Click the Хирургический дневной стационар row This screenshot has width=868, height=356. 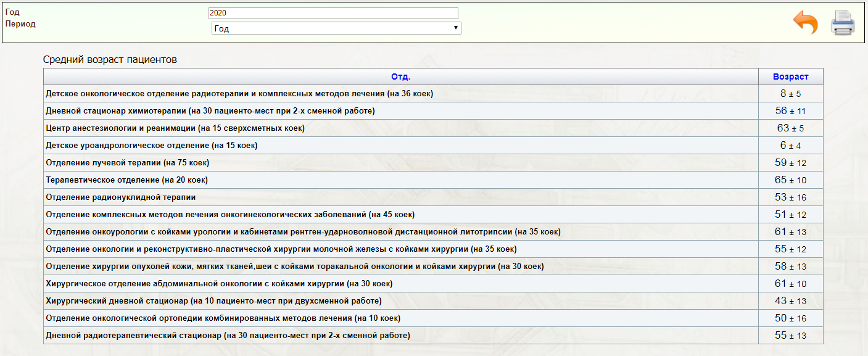(x=433, y=301)
